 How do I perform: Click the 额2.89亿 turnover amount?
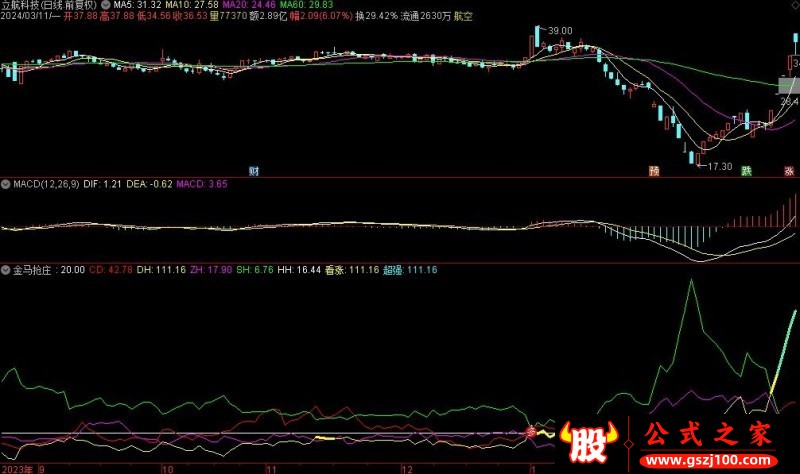coord(268,16)
